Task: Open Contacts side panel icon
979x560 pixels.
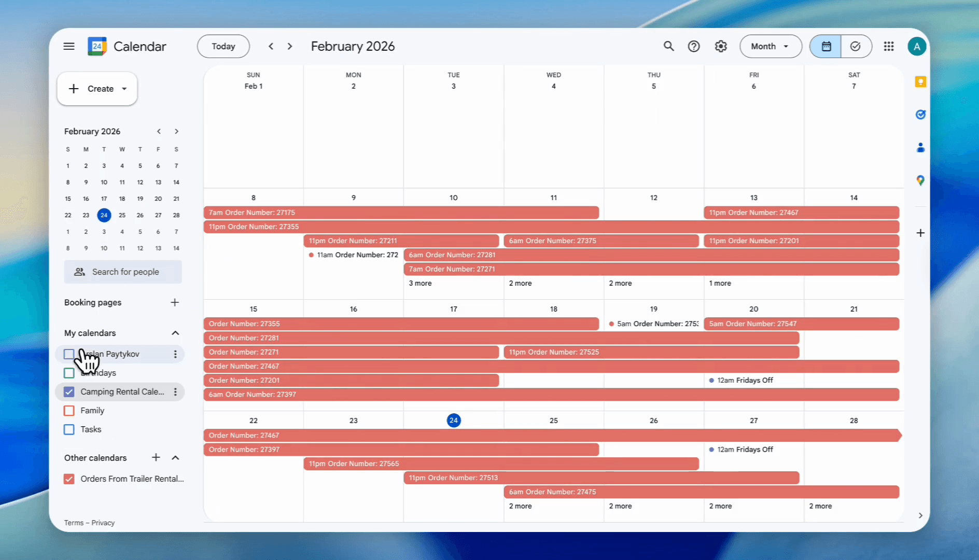Action: 920,148
